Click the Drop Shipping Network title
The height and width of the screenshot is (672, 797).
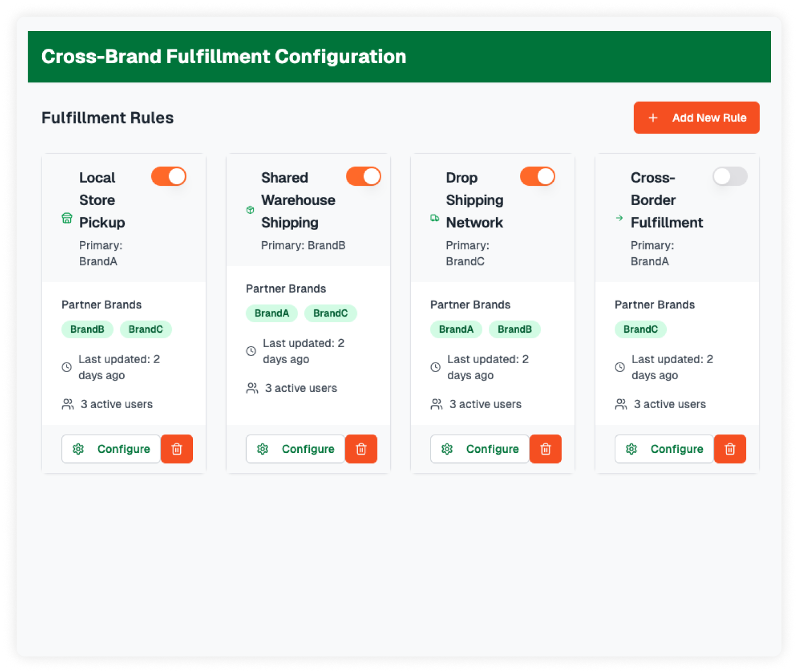[474, 200]
